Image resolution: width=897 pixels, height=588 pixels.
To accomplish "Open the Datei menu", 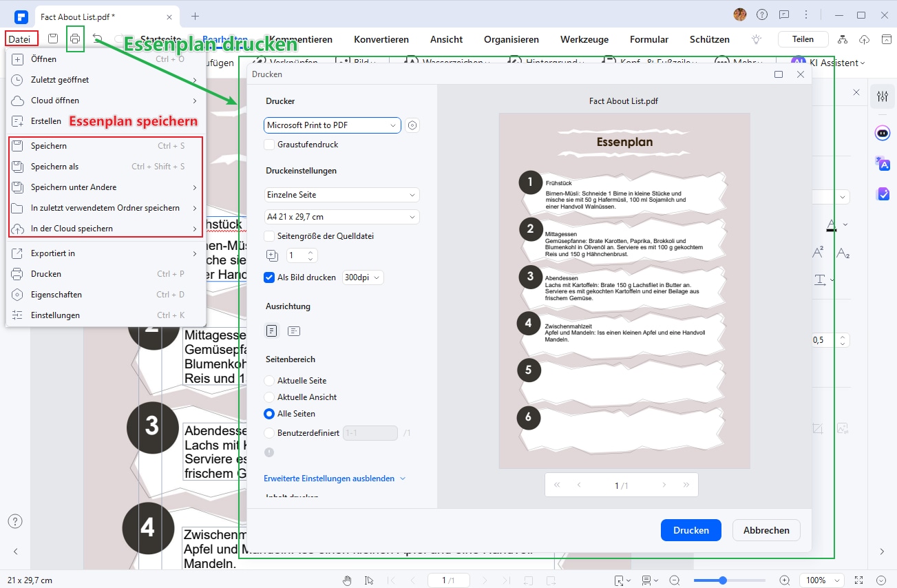I will (19, 39).
